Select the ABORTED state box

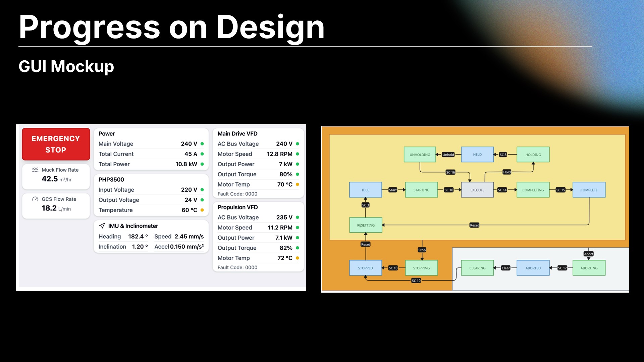(533, 268)
